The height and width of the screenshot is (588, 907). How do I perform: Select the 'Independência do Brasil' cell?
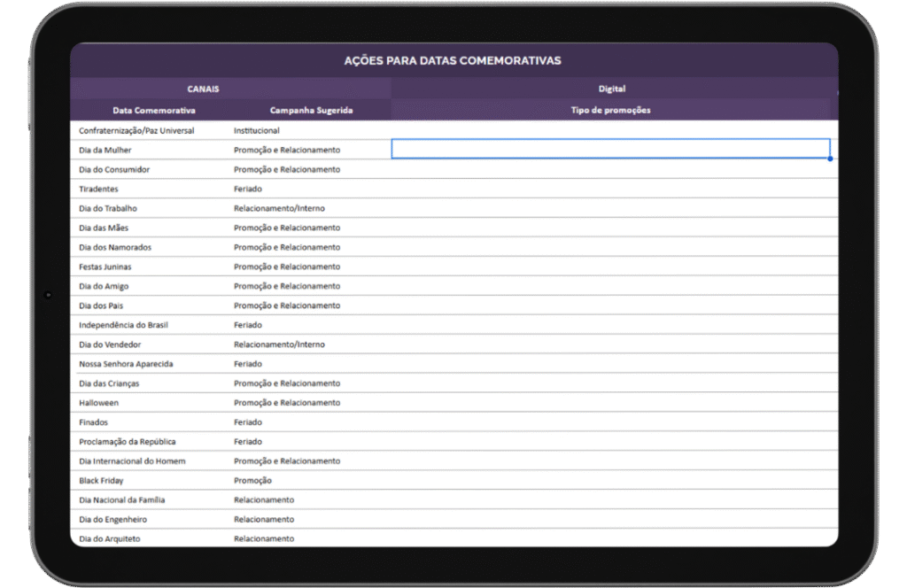coord(123,325)
